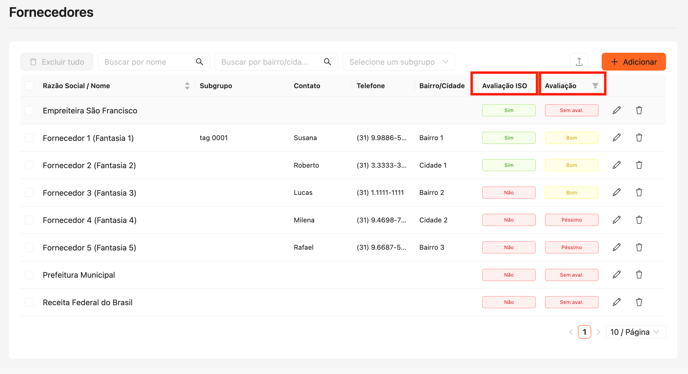688x374 pixels.
Task: Click the Adicionar button
Action: (x=634, y=62)
